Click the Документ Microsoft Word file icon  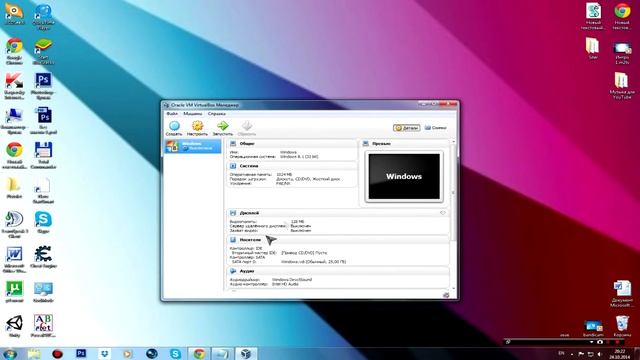[x=622, y=294]
